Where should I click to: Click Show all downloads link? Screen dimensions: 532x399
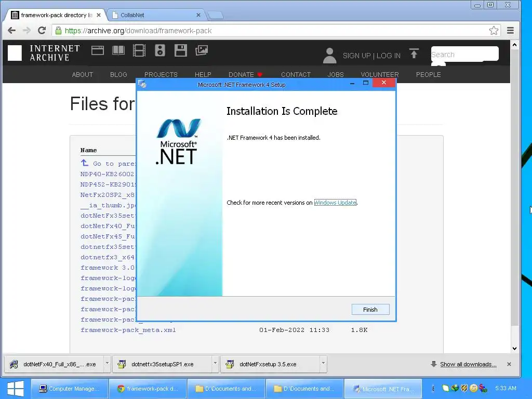(x=468, y=364)
